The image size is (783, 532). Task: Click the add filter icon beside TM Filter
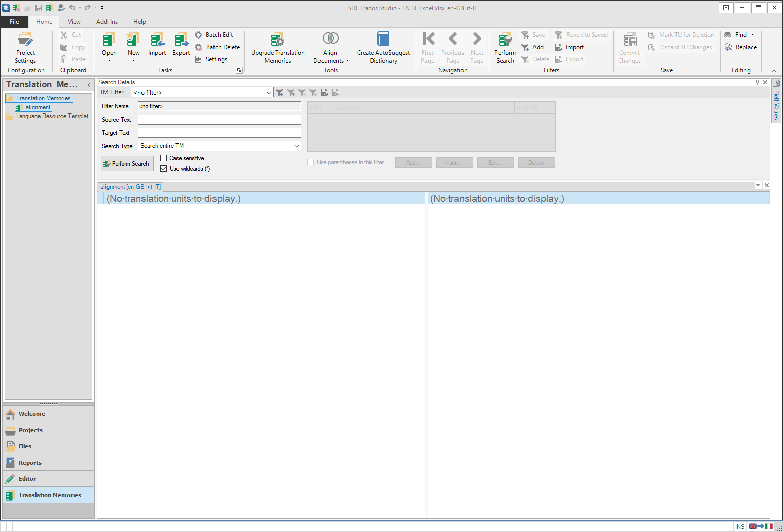point(280,92)
